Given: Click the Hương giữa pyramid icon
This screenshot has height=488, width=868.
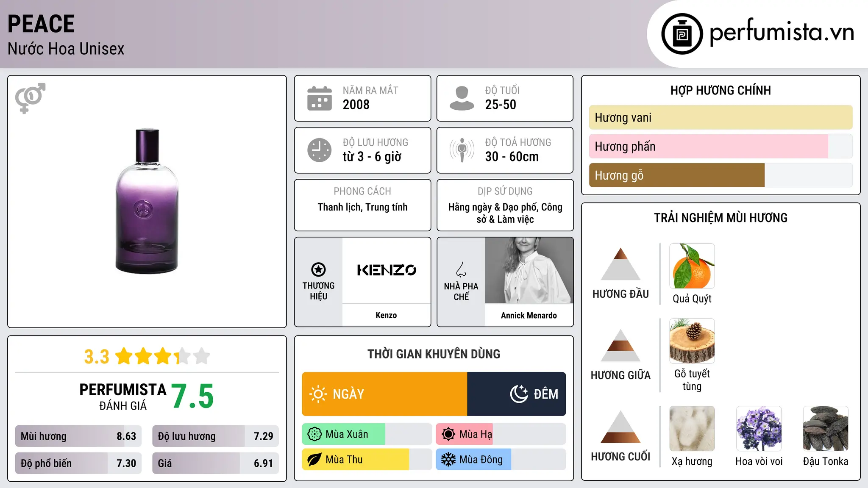Looking at the screenshot, I should coord(620,345).
